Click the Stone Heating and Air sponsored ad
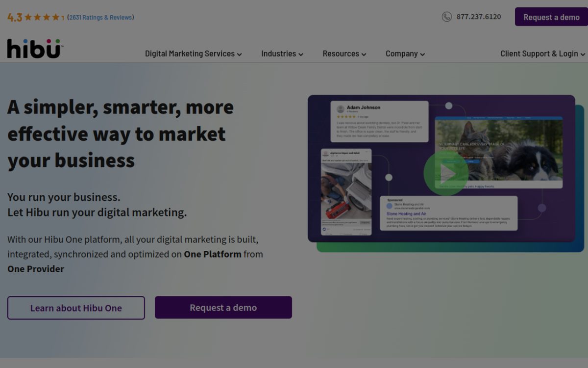This screenshot has width=588, height=368. coord(449,213)
